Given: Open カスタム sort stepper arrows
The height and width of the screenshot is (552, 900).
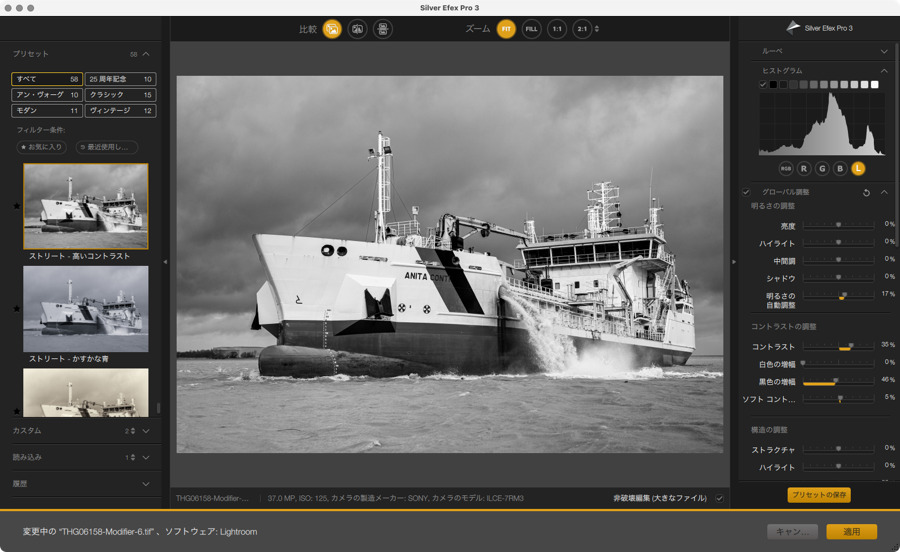Looking at the screenshot, I should (x=133, y=431).
